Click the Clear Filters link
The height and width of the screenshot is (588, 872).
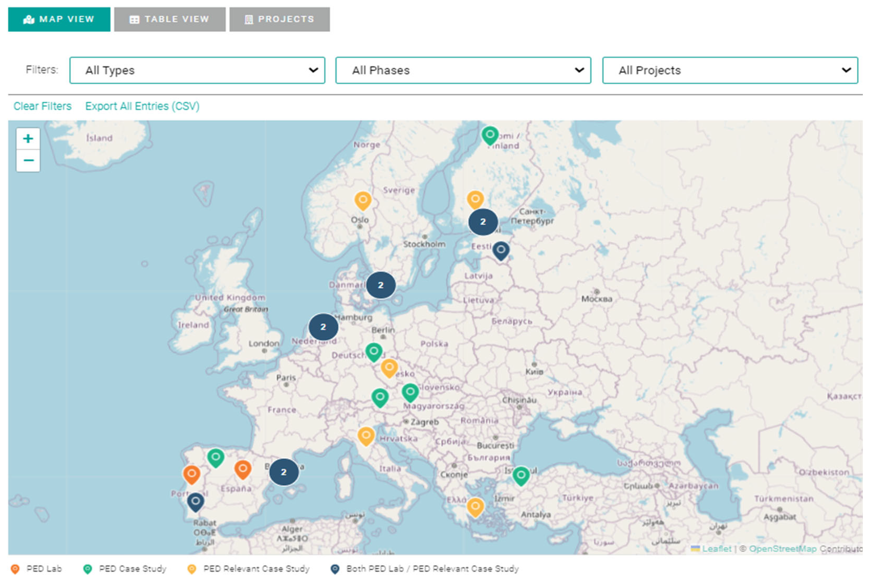42,106
